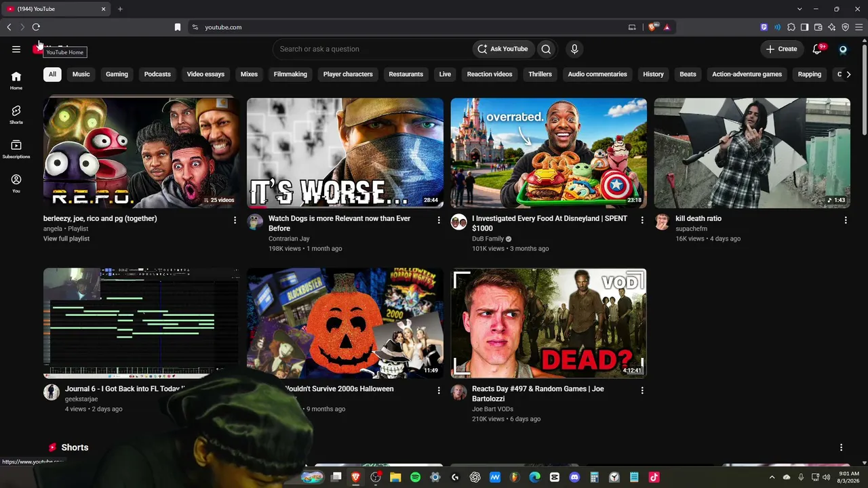Image resolution: width=868 pixels, height=488 pixels.
Task: Open more options for the Shorts section
Action: (x=841, y=447)
